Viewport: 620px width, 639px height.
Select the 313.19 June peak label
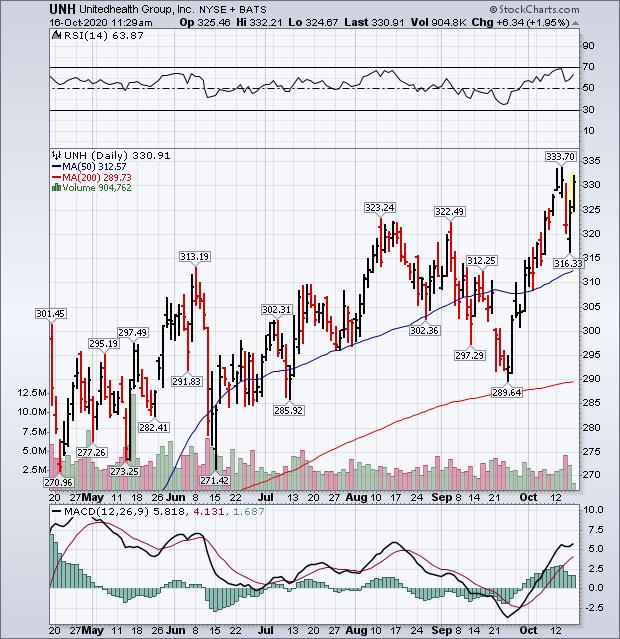192,257
